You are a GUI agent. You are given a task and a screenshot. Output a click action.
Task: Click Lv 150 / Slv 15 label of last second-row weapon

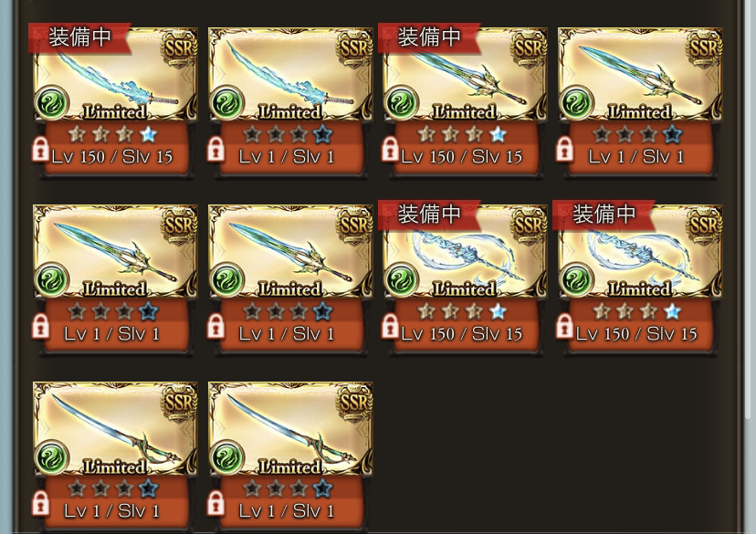pyautogui.click(x=636, y=334)
